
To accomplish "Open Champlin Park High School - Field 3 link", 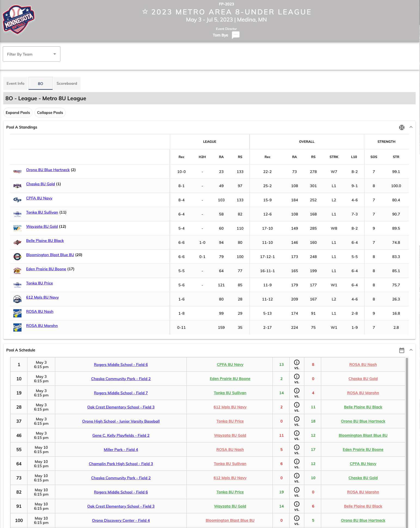I will click(121, 464).
